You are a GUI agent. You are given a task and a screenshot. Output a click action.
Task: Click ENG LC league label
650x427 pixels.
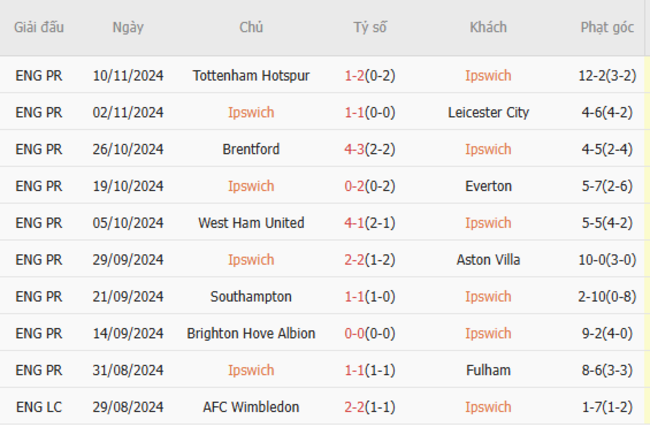click(x=39, y=408)
